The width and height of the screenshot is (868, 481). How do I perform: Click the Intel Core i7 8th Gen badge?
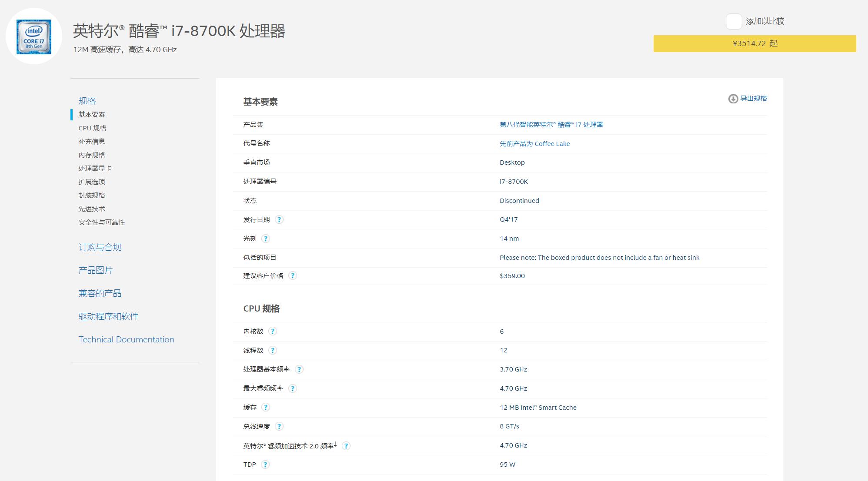(34, 36)
